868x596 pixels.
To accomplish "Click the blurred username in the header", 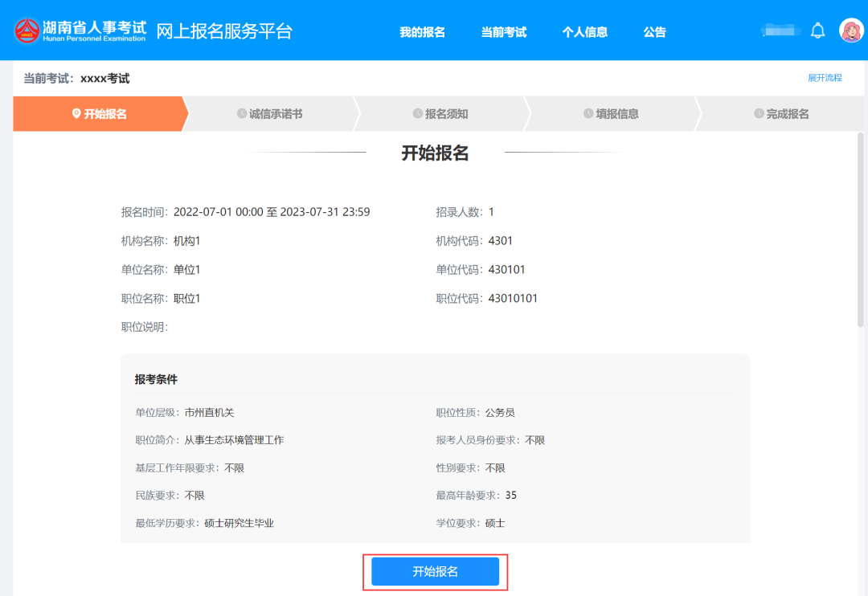I will pos(778,31).
